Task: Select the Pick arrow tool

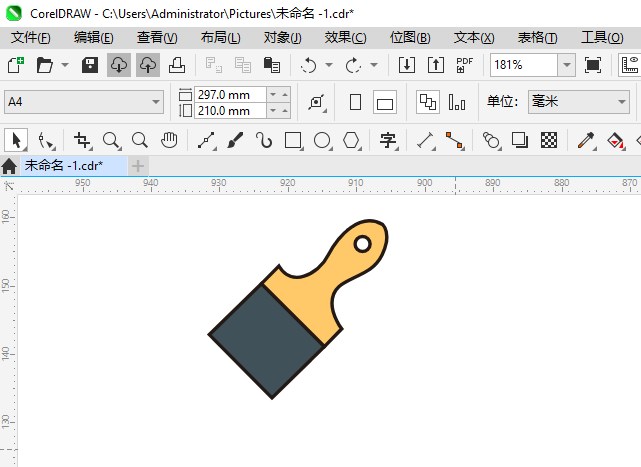Action: click(16, 141)
